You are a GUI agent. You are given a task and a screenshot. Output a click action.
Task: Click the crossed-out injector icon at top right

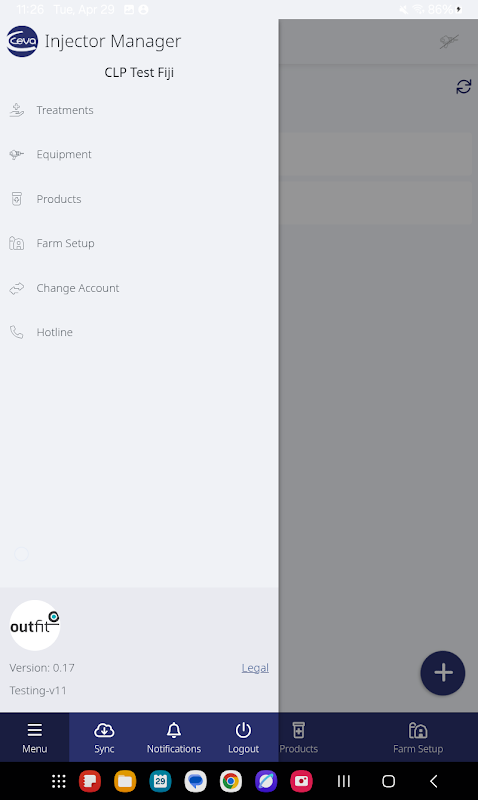tap(449, 41)
